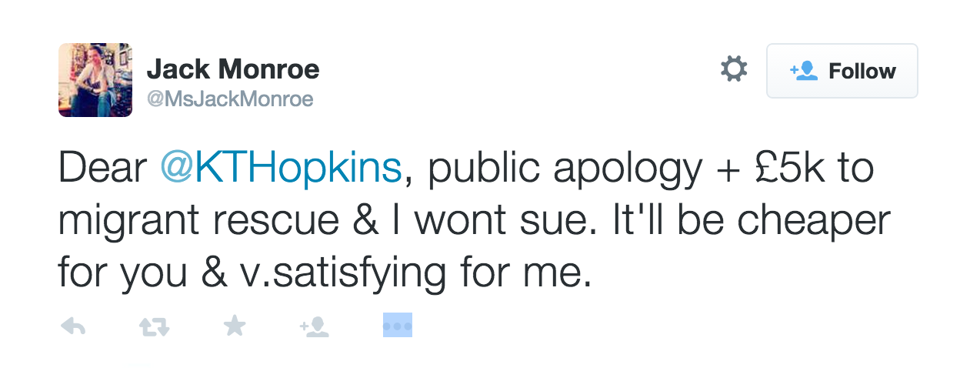Click the "public apology" phrase

pyautogui.click(x=565, y=169)
